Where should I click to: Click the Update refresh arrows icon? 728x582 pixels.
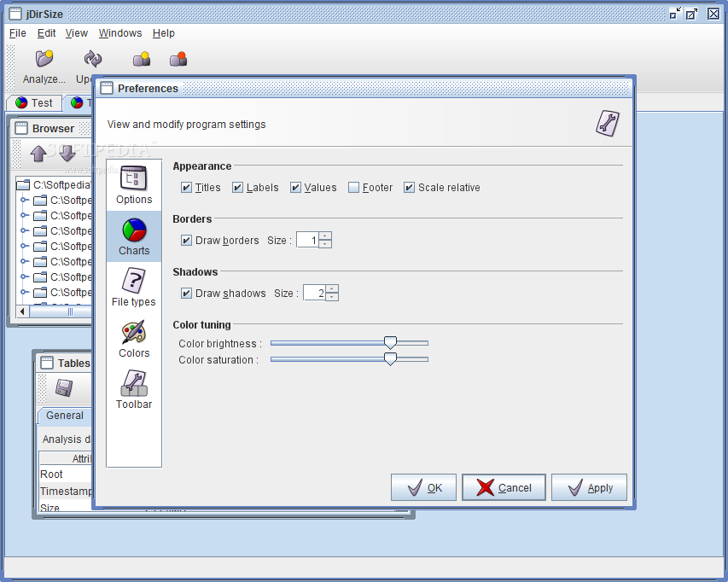point(92,59)
